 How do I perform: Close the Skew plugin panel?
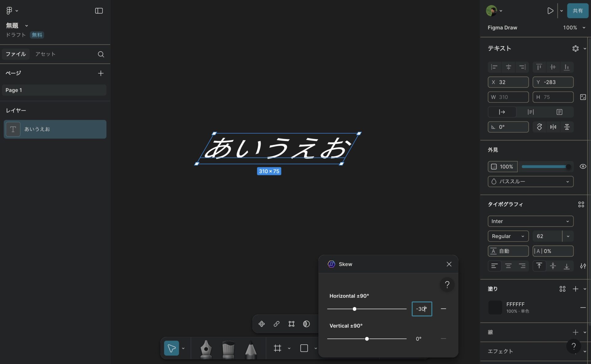click(x=449, y=264)
